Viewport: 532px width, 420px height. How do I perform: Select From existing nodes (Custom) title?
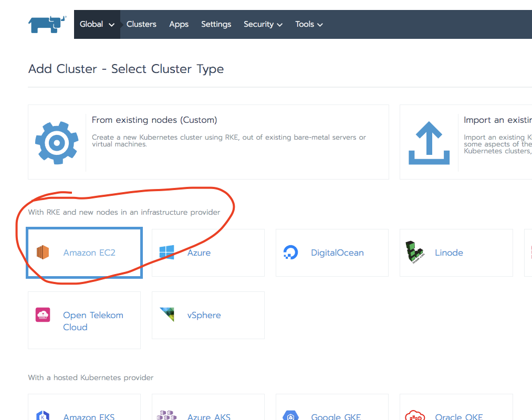[x=154, y=120]
